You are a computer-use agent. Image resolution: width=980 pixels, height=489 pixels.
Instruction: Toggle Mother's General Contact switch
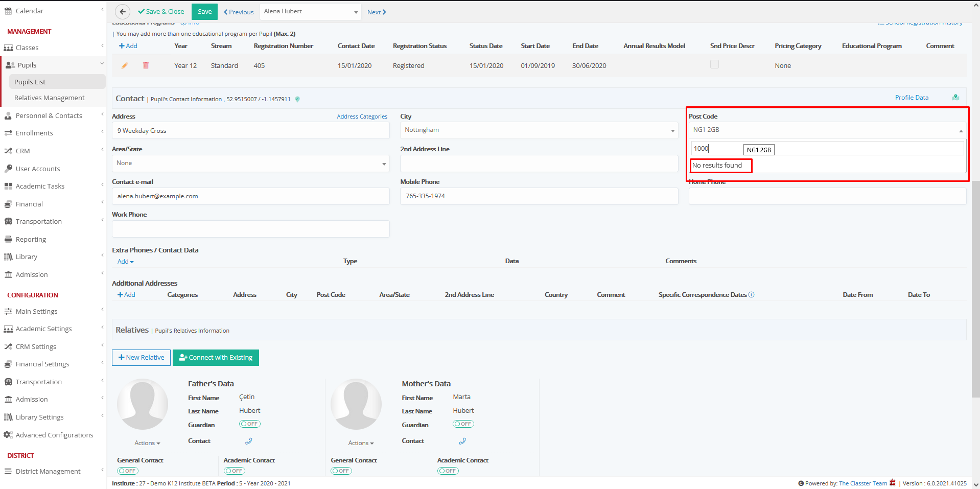[341, 471]
